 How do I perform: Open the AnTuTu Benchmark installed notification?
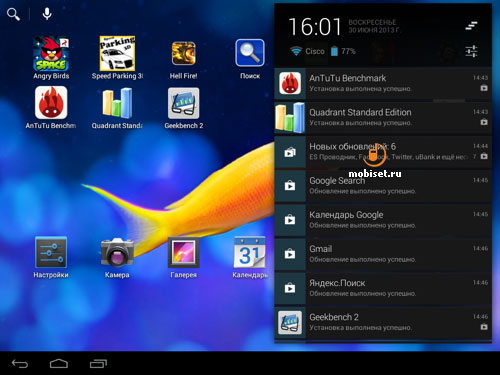point(383,83)
